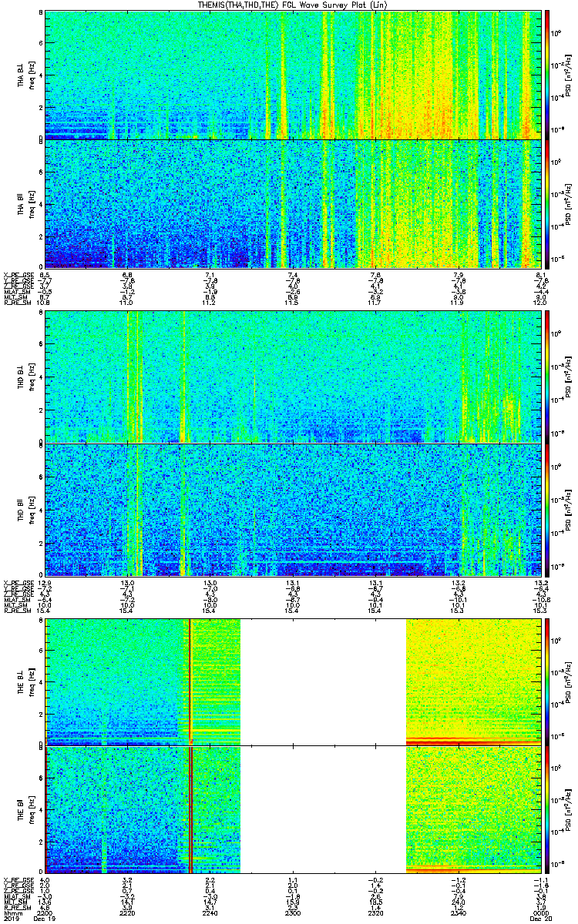The width and height of the screenshot is (578, 924).
Task: Click the '2220' time tick label
Action: [x=127, y=912]
